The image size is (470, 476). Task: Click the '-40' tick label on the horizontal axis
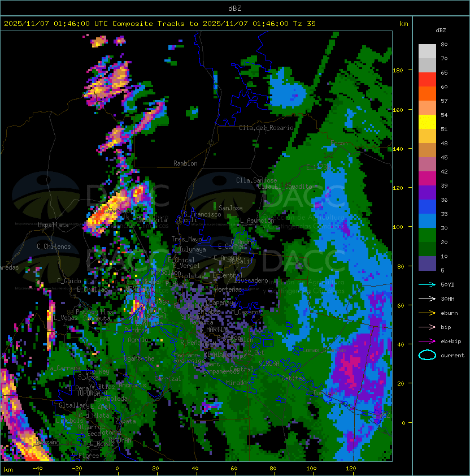pyautogui.click(x=38, y=469)
